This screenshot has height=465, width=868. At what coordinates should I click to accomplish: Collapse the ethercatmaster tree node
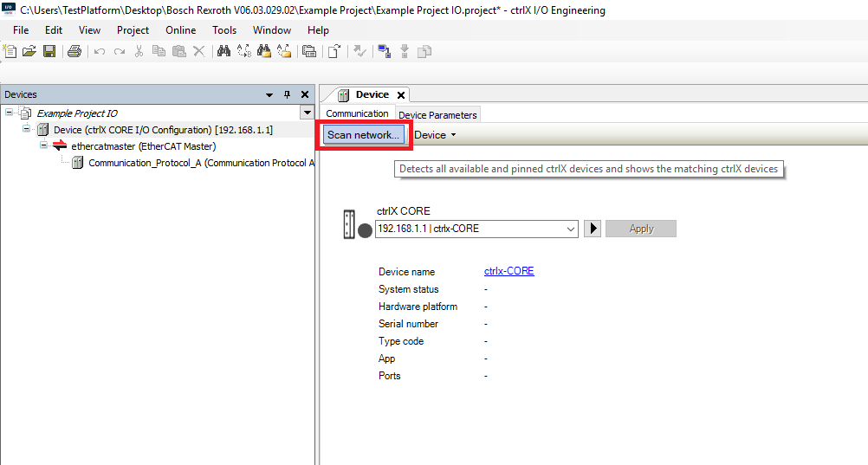tap(43, 146)
